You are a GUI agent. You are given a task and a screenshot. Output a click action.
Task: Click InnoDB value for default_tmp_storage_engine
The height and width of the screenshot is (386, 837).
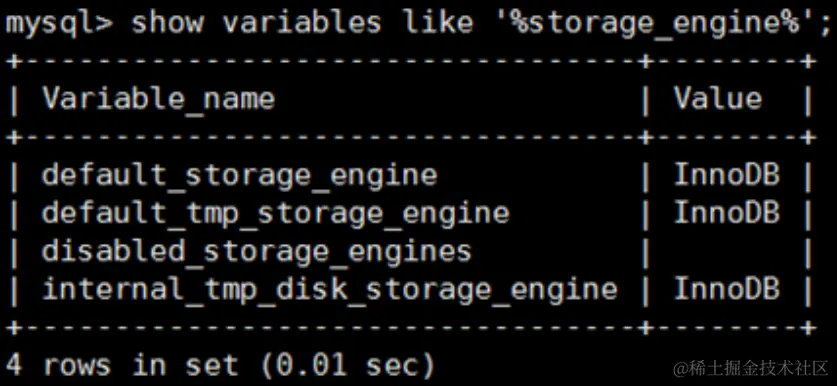[727, 213]
